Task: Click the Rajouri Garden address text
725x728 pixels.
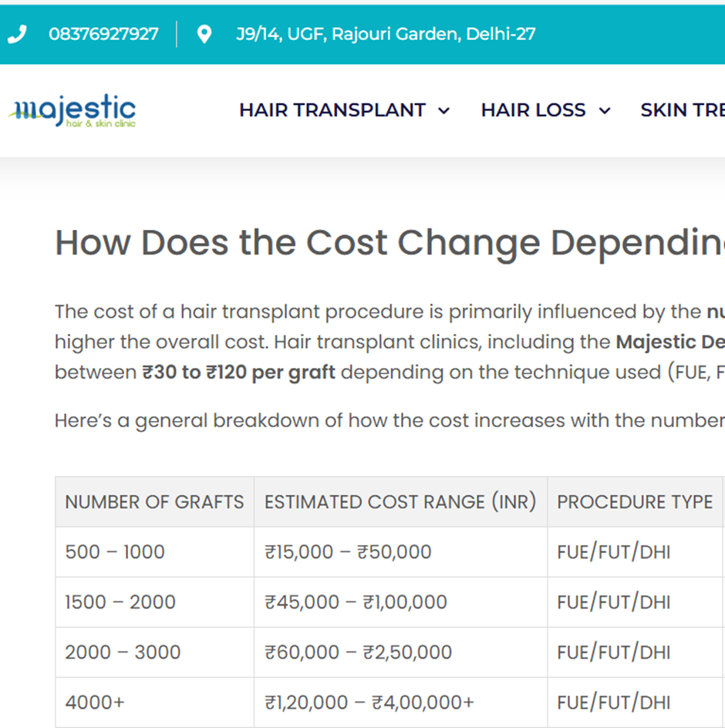Action: coord(386,34)
